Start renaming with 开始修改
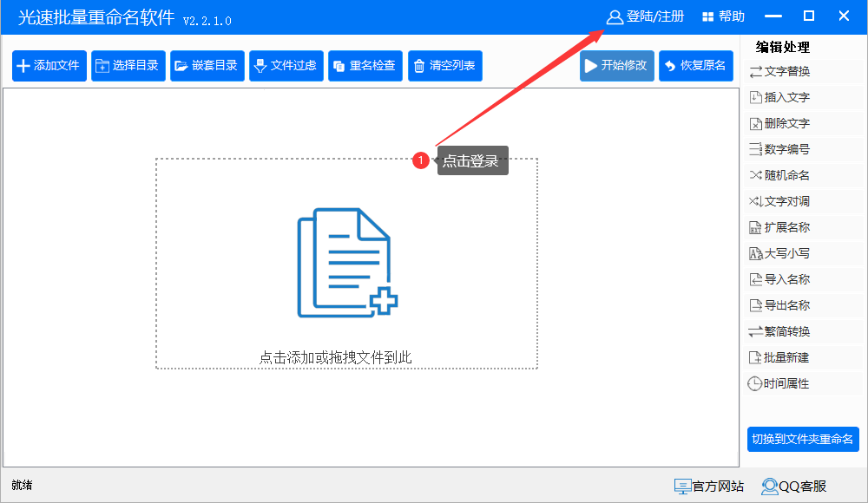The image size is (868, 503). point(617,66)
